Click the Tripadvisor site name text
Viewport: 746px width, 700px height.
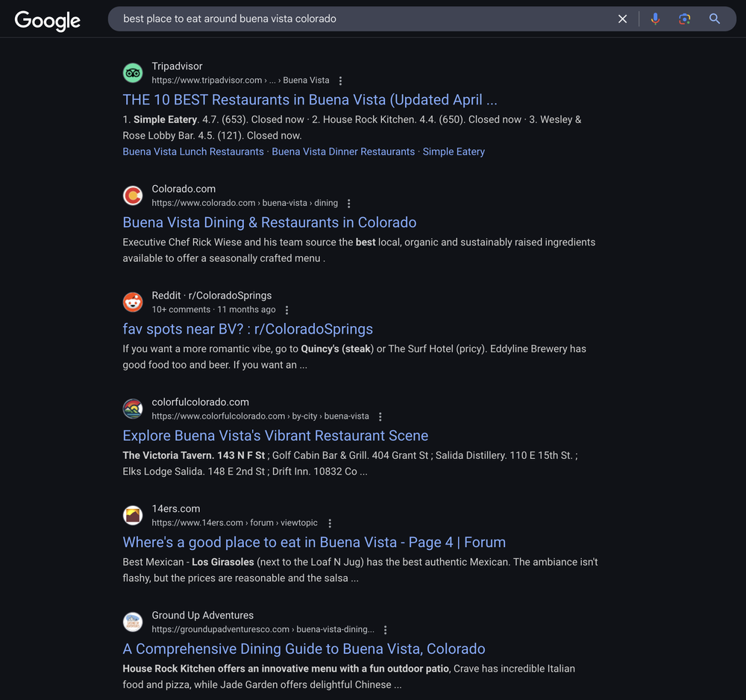pos(177,66)
